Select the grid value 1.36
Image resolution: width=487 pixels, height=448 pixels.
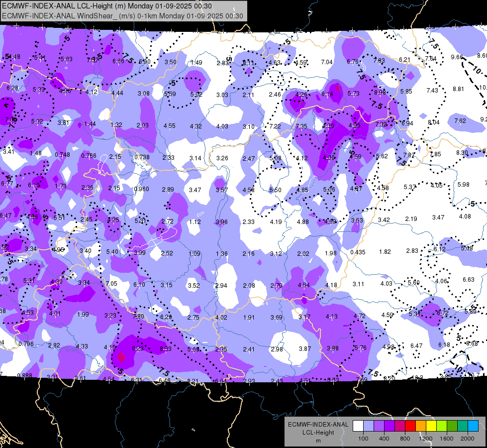[222, 254]
